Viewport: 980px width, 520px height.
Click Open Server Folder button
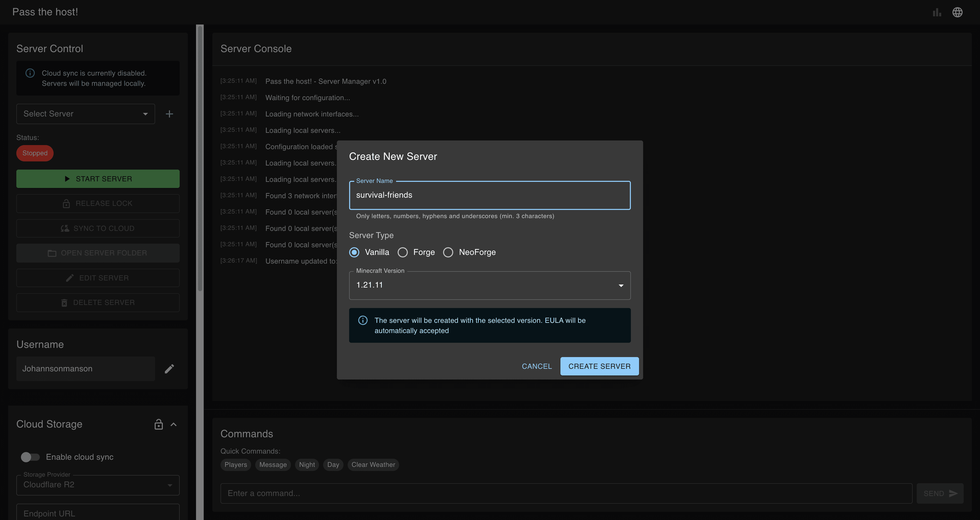(98, 253)
